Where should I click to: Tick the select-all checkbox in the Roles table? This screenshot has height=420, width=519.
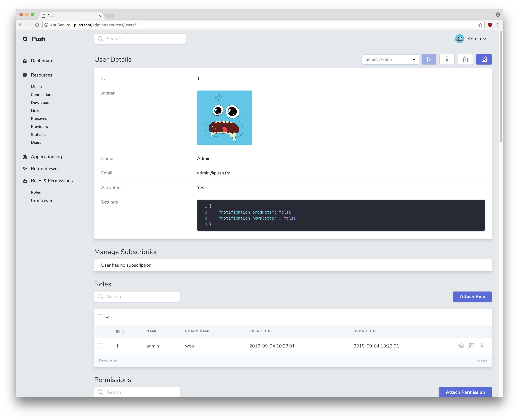(x=100, y=317)
